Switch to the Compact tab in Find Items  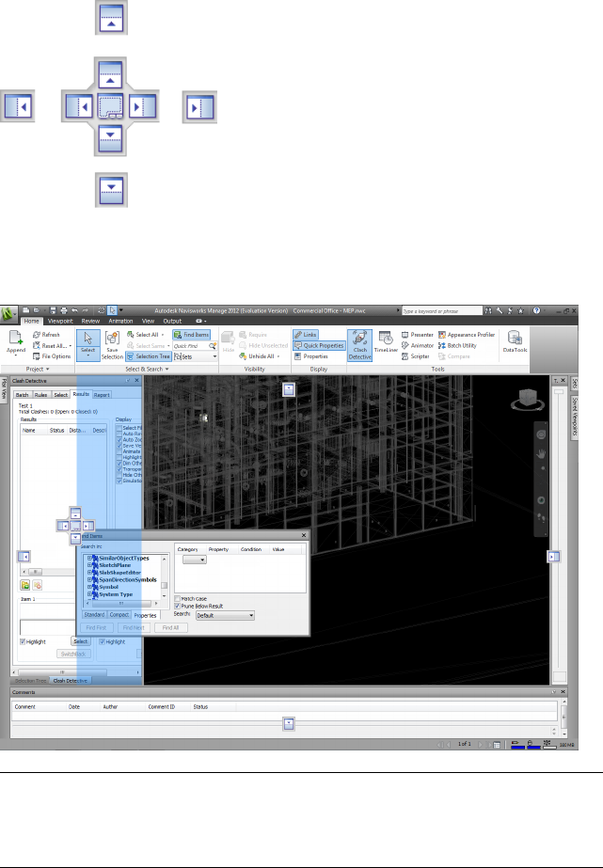tap(119, 614)
